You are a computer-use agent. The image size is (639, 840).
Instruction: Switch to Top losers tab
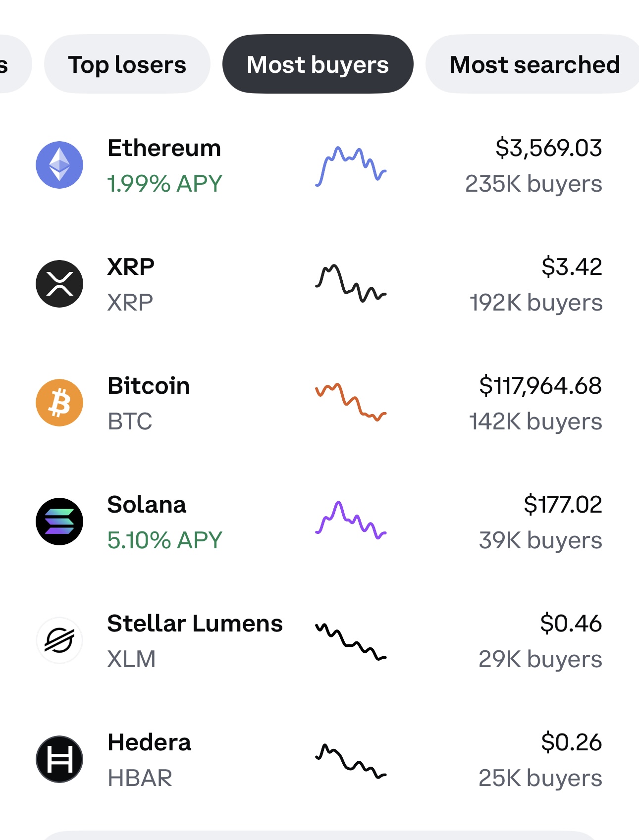pyautogui.click(x=127, y=64)
